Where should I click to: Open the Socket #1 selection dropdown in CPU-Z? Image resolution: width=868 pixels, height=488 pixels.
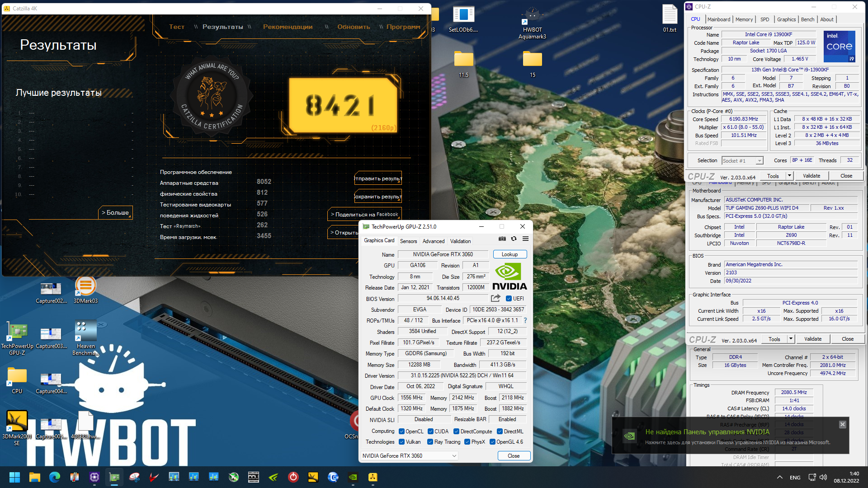tap(742, 161)
